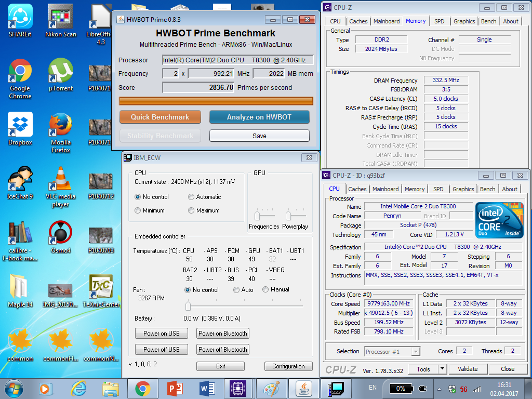Click the Power on USB button

[162, 333]
